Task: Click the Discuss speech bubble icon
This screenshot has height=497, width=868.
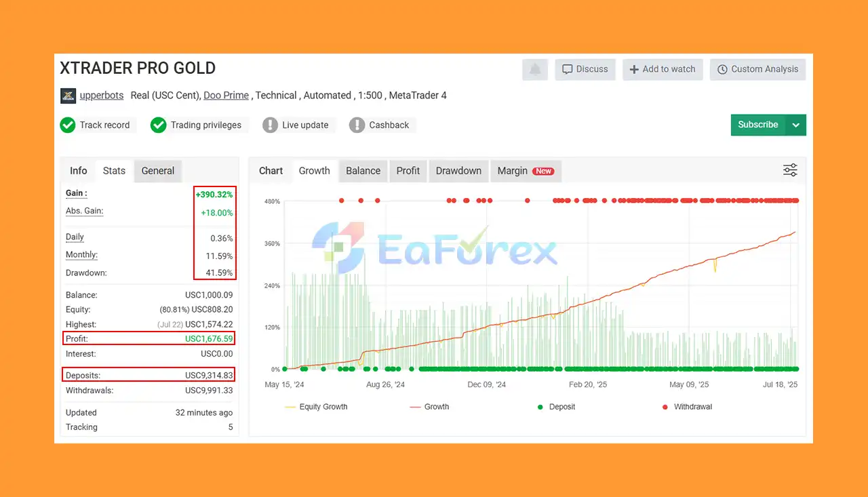Action: coord(568,69)
